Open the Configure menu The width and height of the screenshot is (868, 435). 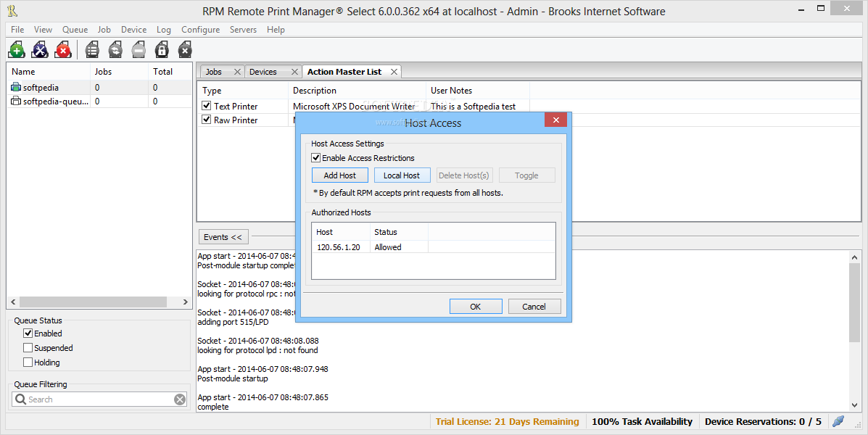(x=200, y=29)
